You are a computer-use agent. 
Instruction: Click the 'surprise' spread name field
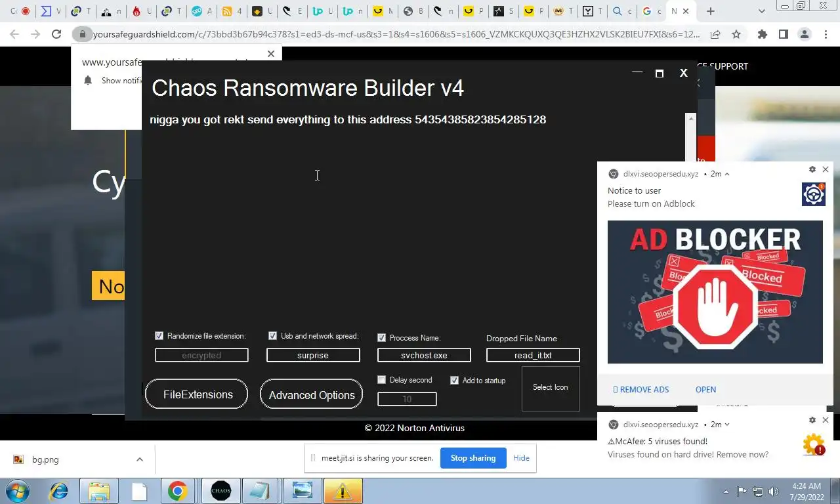click(313, 355)
